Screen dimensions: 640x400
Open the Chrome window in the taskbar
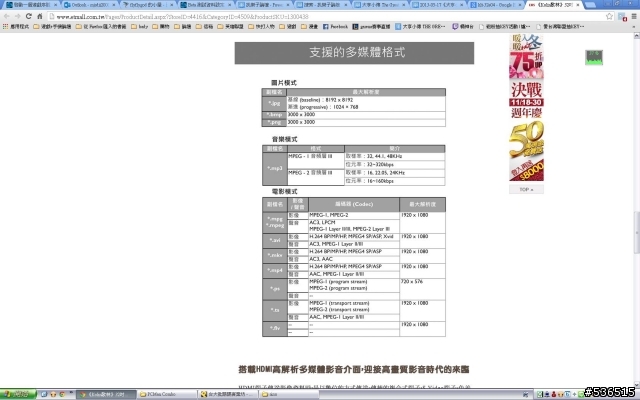106,394
